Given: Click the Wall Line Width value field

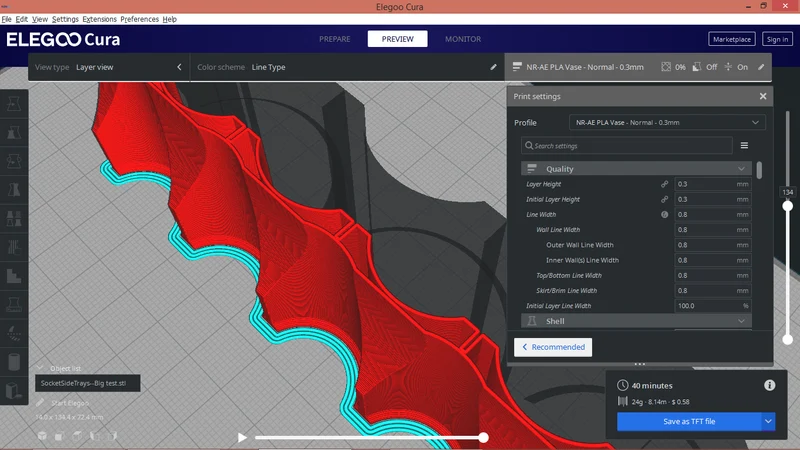Looking at the screenshot, I should (713, 230).
